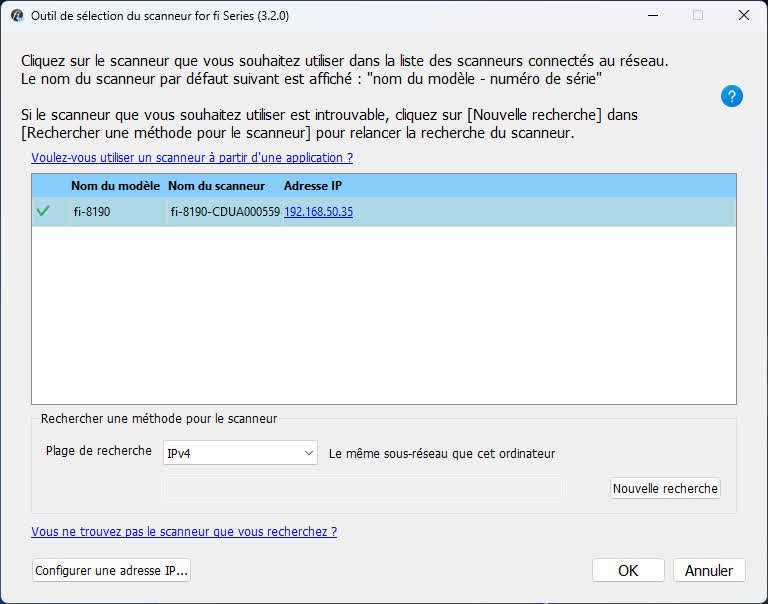Viewport: 768px width, 604px height.
Task: Click the 'Le même sous-réseau que cet ordinateur' text
Action: tap(442, 454)
